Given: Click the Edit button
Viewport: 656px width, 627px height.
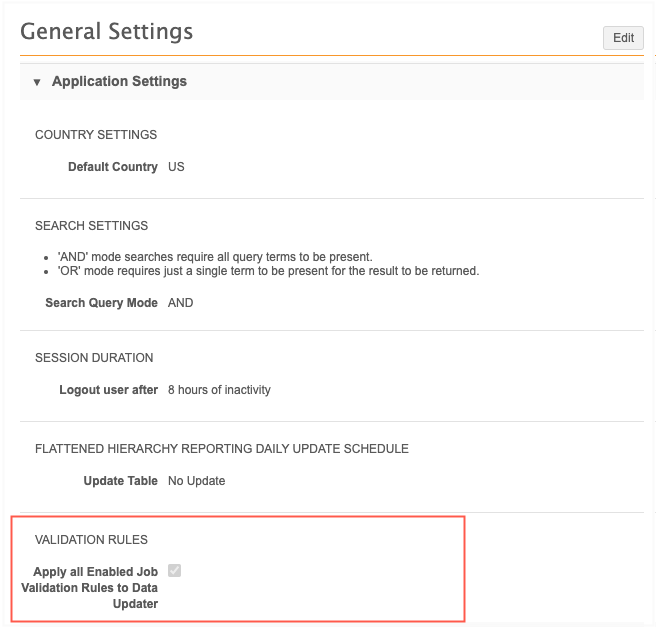Looking at the screenshot, I should pos(623,38).
